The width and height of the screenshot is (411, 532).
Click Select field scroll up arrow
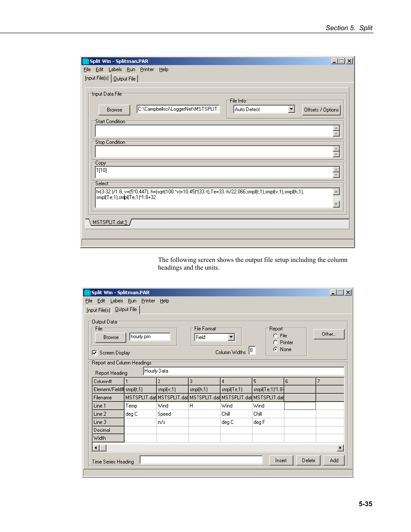(336, 191)
